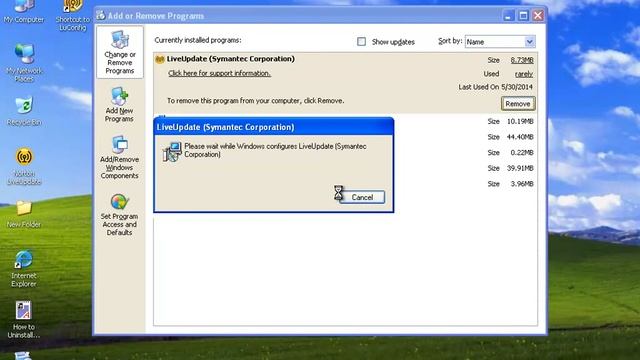This screenshot has width=640, height=360.
Task: Launch Internet Explorer desktop shortcut
Action: [24, 269]
